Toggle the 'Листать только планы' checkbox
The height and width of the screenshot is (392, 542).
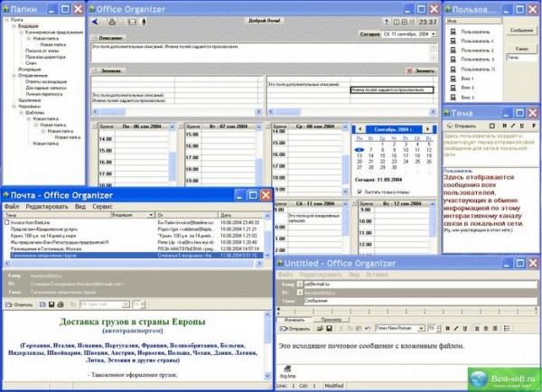coord(360,191)
